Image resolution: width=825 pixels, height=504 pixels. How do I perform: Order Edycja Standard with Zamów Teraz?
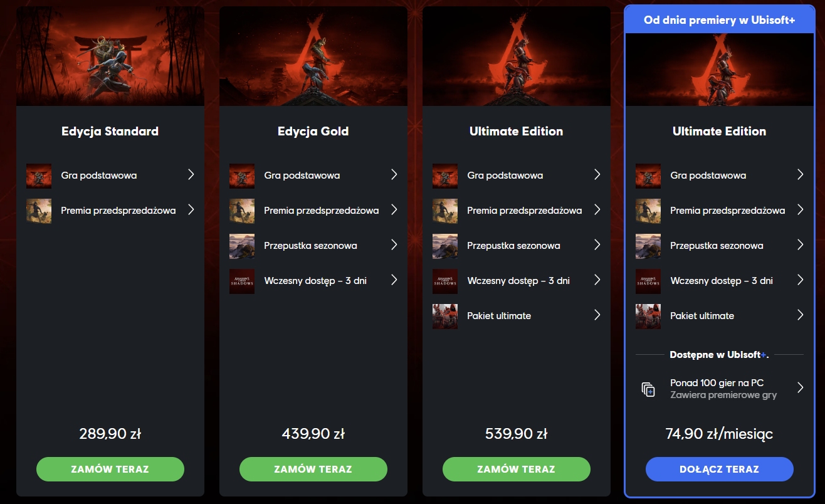(110, 469)
